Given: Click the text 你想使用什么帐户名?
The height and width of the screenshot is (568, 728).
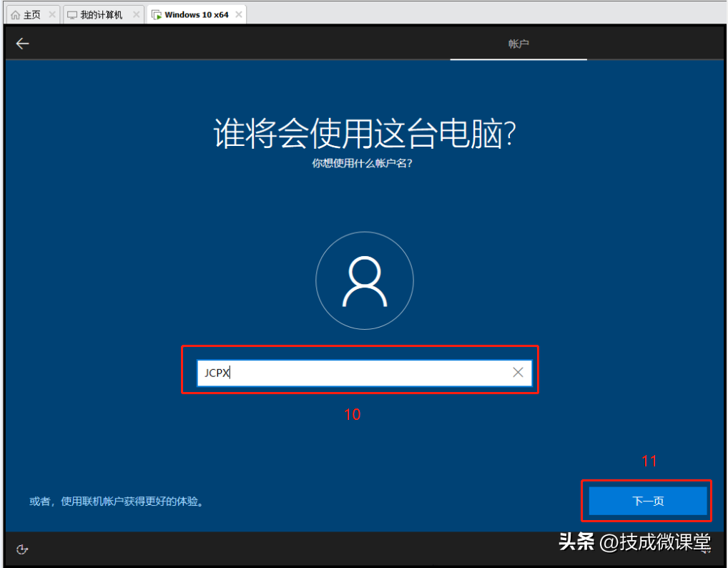Looking at the screenshot, I should 362,164.
